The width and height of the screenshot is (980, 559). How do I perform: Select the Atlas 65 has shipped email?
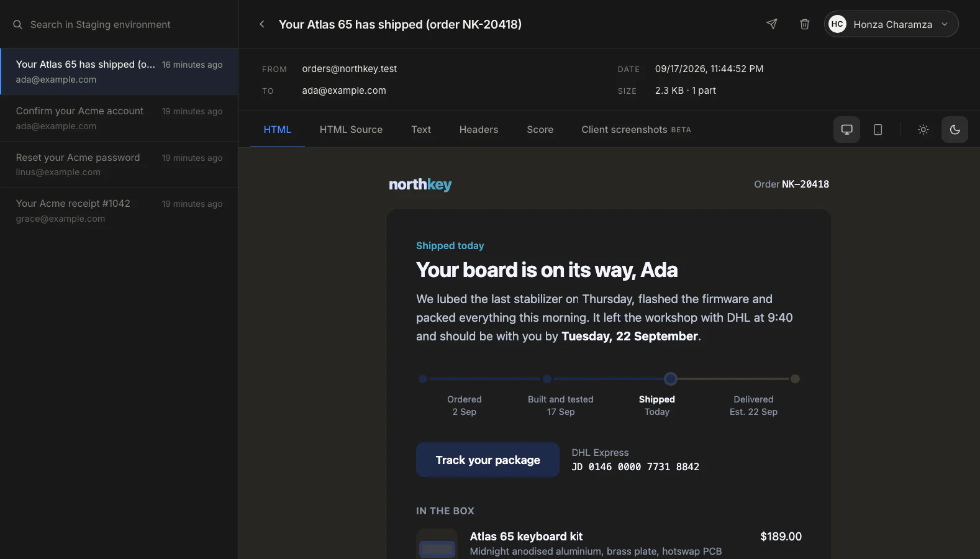point(119,71)
